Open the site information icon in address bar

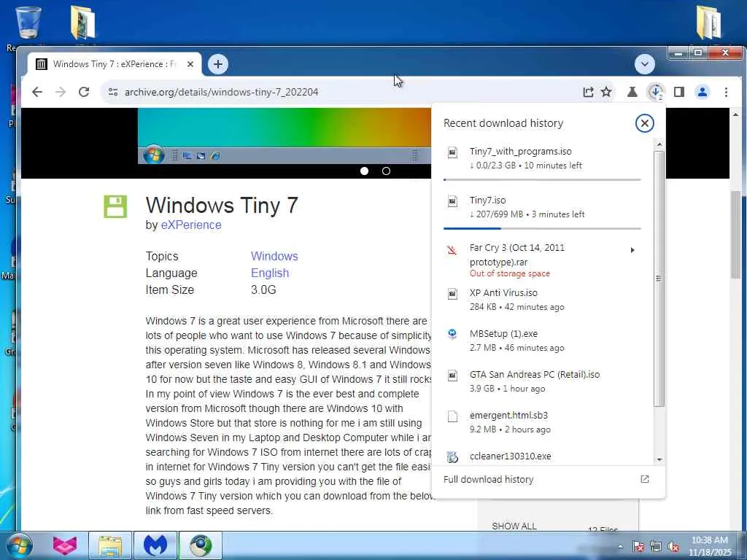113,92
